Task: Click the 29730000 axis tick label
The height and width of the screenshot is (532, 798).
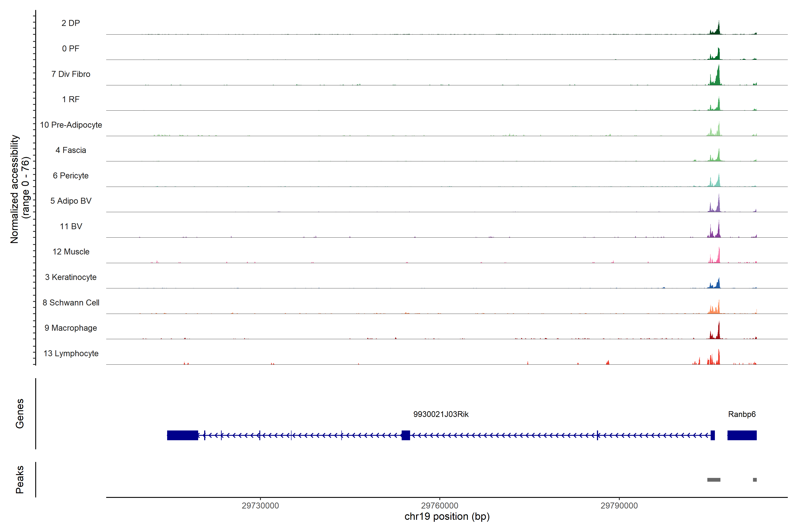Action: pos(260,506)
